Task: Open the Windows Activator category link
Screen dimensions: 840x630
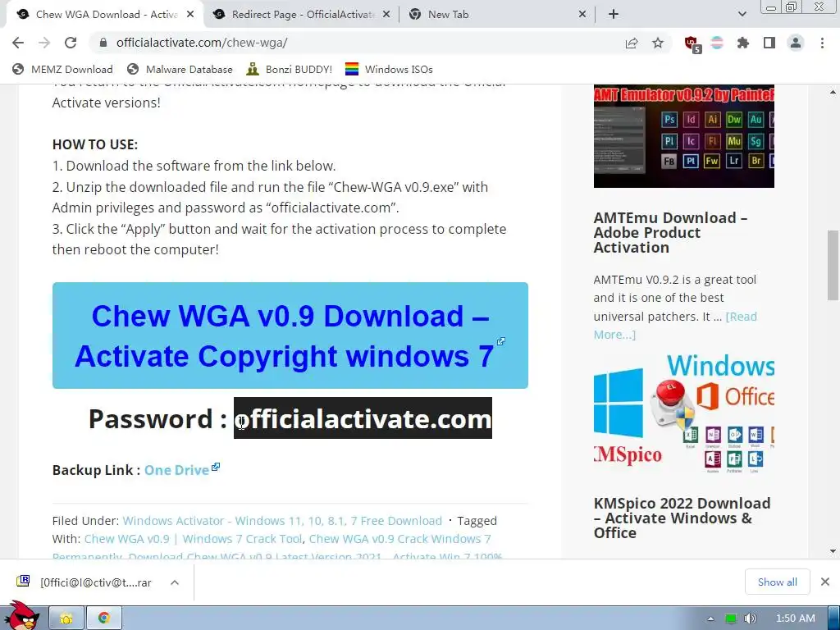Action: (x=282, y=521)
